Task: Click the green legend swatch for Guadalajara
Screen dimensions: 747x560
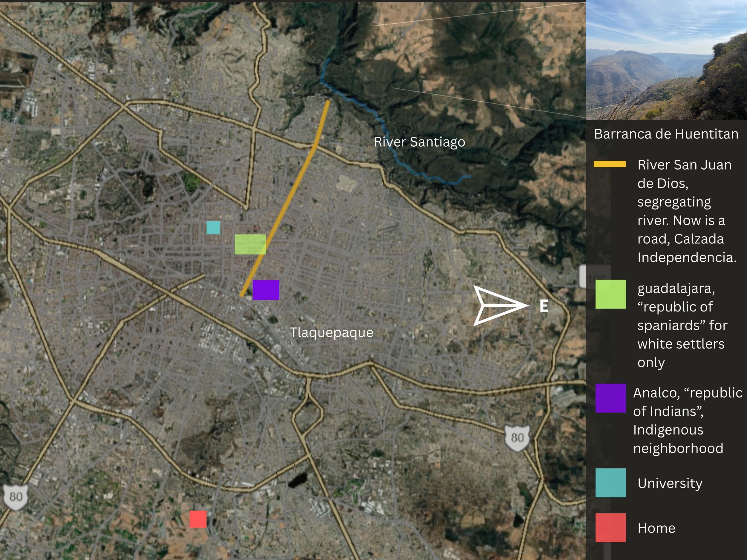Action: (x=610, y=294)
